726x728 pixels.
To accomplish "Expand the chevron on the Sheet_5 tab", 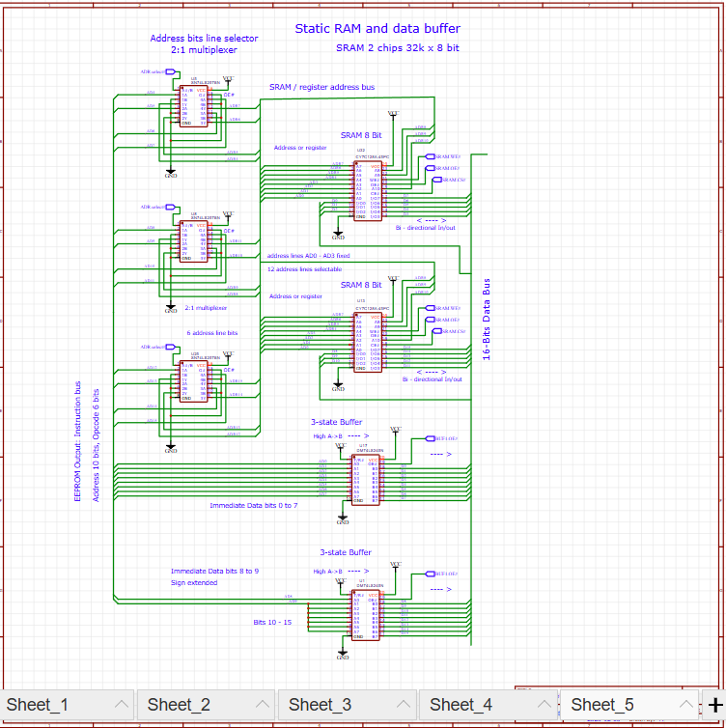I will [x=686, y=705].
